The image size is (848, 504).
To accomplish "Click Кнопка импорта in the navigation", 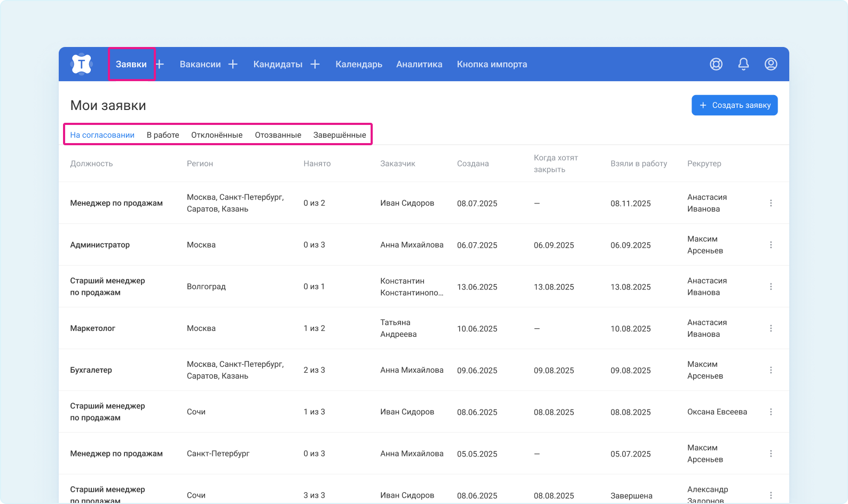I will (x=492, y=64).
